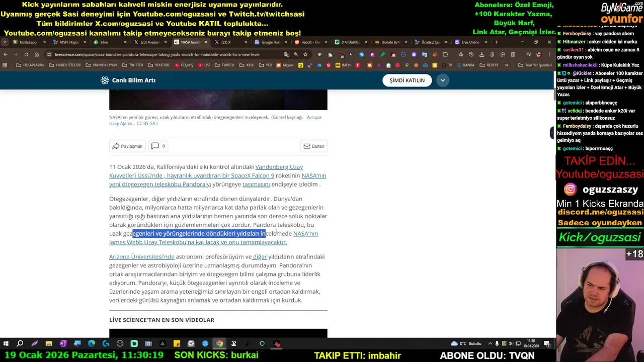Open Microsoft Edge from taskbar
This screenshot has width=644, height=362.
pos(92,344)
